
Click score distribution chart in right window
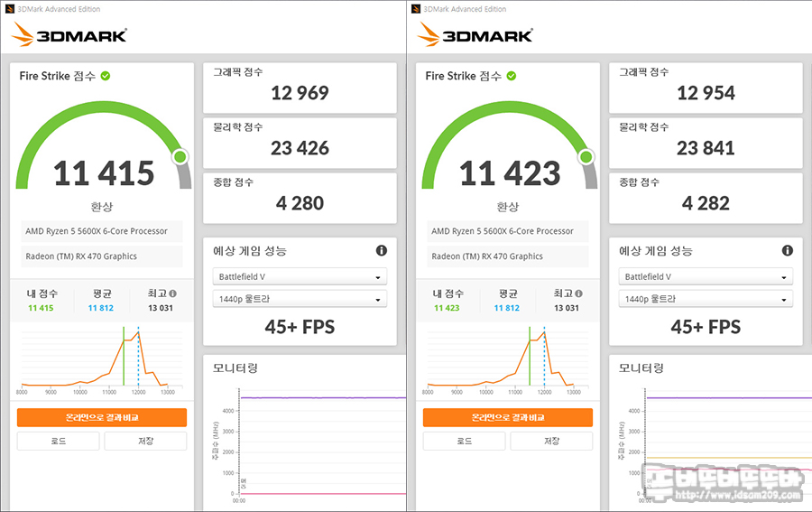[507, 360]
